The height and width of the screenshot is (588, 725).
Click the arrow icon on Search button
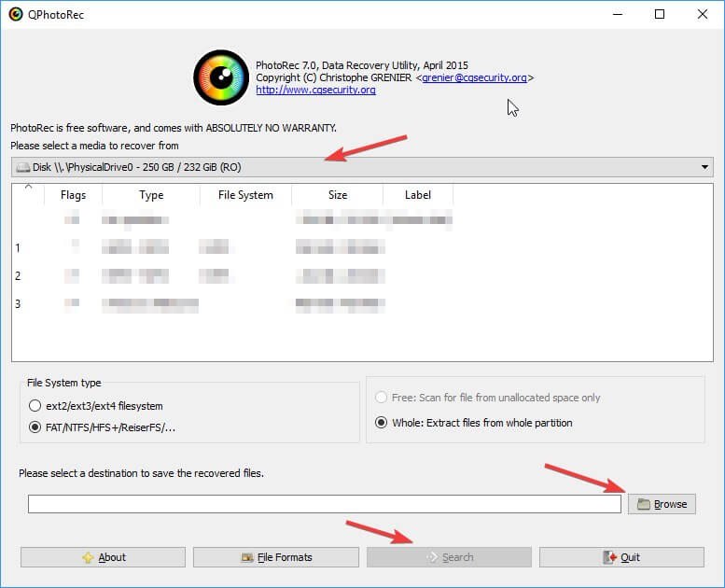tap(432, 557)
